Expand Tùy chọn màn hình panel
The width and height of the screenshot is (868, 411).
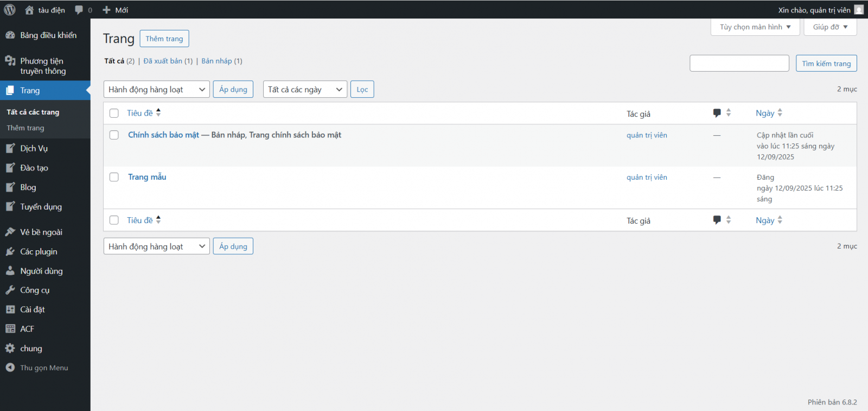[755, 27]
